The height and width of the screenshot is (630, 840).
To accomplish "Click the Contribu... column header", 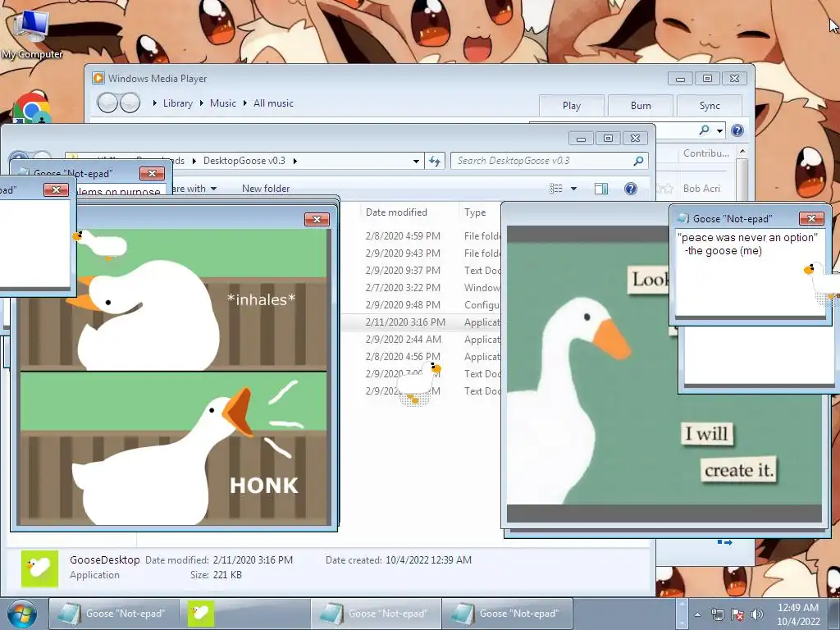I will point(706,153).
